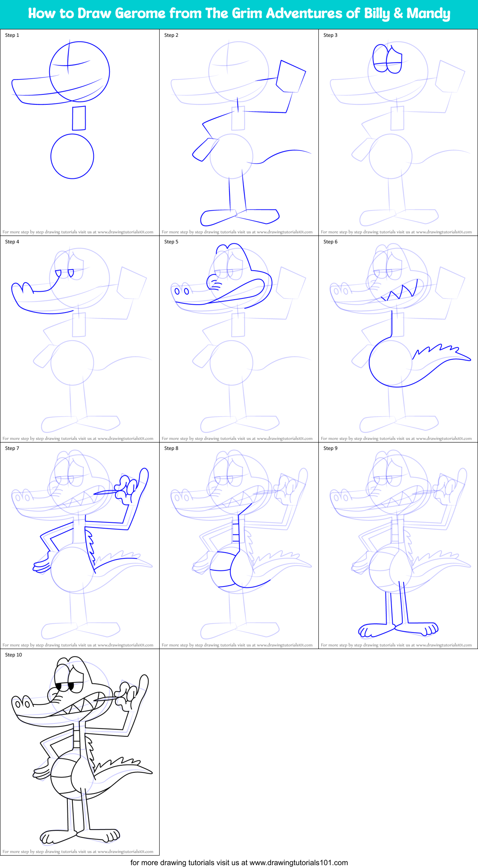Click the 'How to Draw Gerome' title
The image size is (478, 868).
tap(239, 14)
